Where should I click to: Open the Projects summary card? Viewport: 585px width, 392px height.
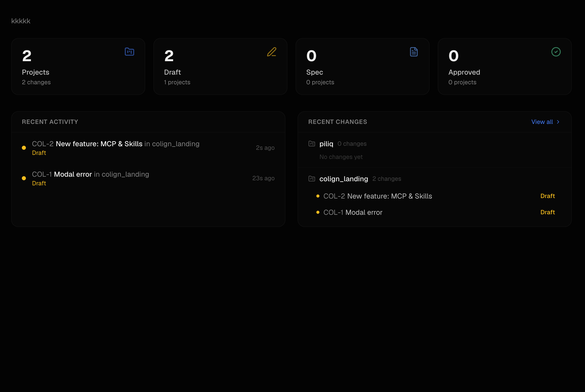point(78,67)
